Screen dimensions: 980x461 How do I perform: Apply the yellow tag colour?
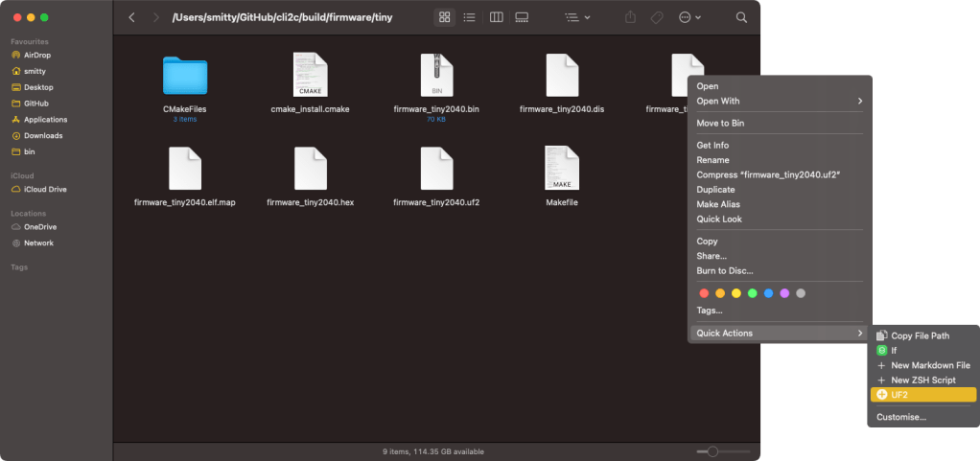pyautogui.click(x=736, y=293)
